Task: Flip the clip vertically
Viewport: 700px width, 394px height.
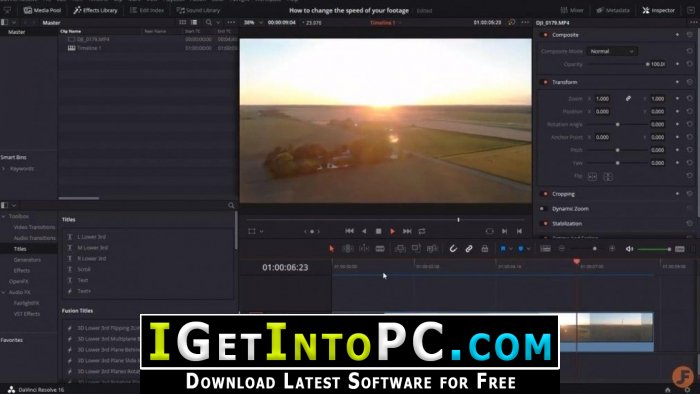Action: click(x=608, y=177)
